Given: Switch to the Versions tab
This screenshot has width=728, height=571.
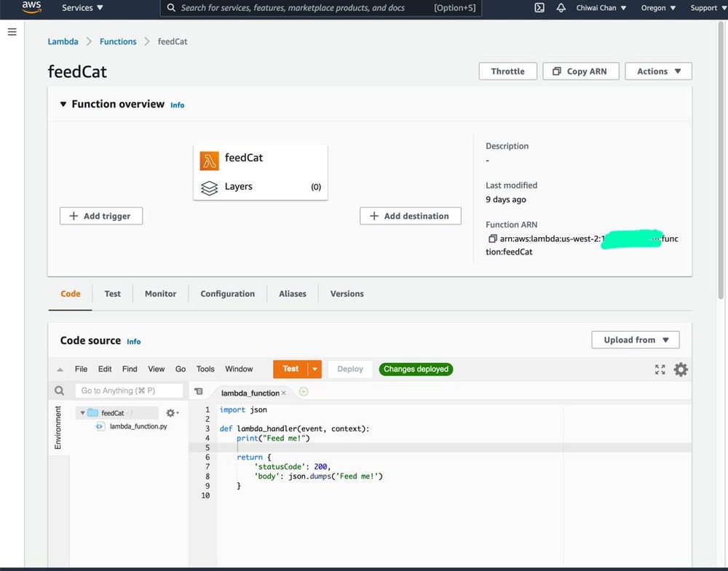Looking at the screenshot, I should (347, 294).
